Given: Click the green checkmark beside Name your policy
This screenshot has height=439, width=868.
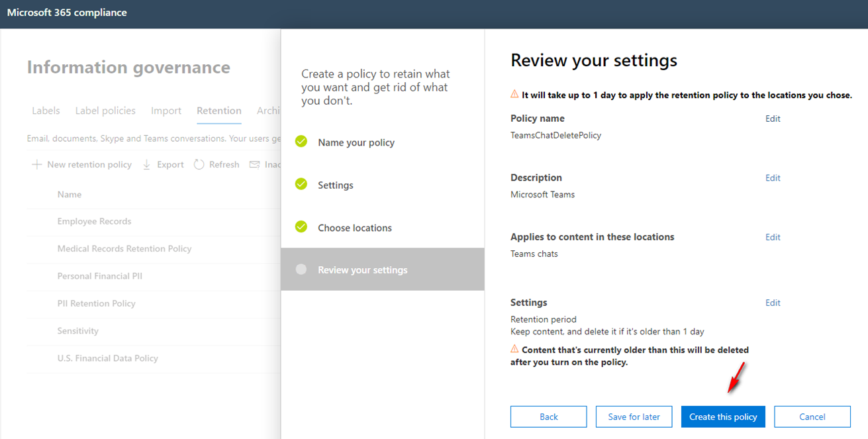Looking at the screenshot, I should (x=301, y=142).
